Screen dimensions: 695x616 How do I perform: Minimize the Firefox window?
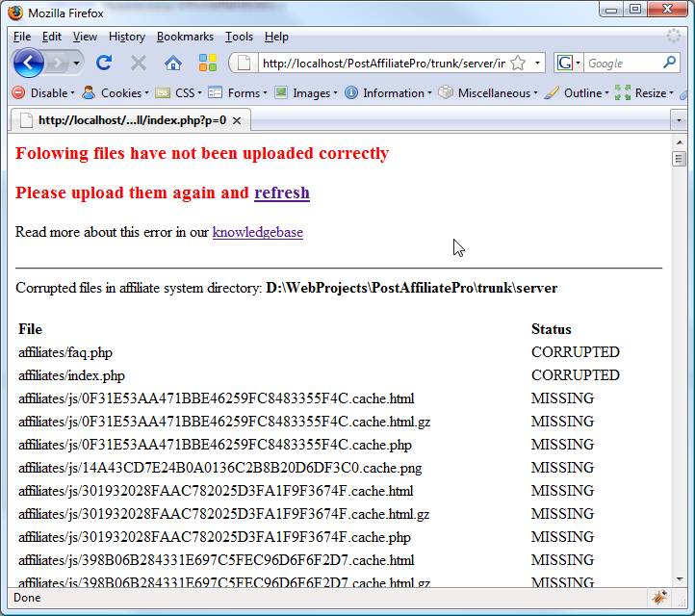coord(611,9)
